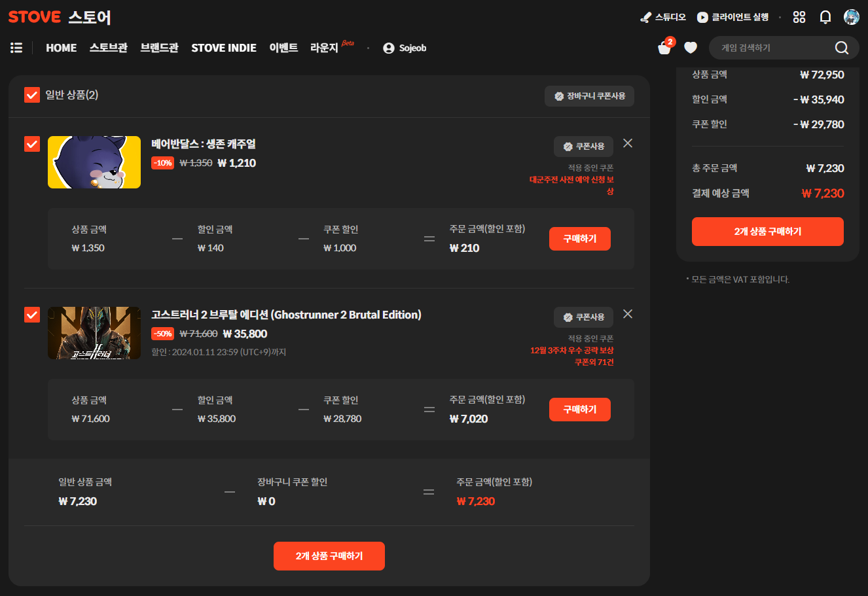Click 클라이언트 실행 to launch client
868x596 pixels.
click(732, 17)
